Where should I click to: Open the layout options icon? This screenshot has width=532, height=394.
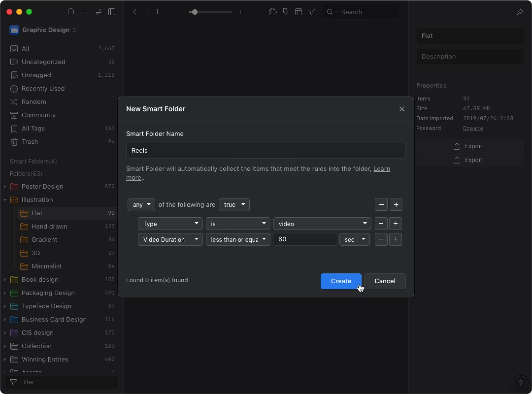[x=298, y=12]
